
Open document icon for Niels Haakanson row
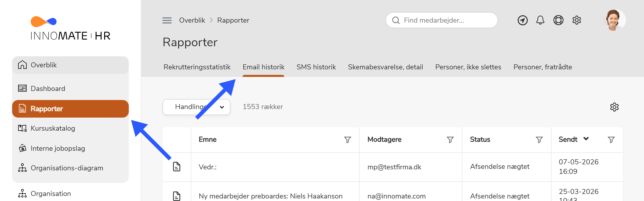pyautogui.click(x=177, y=196)
